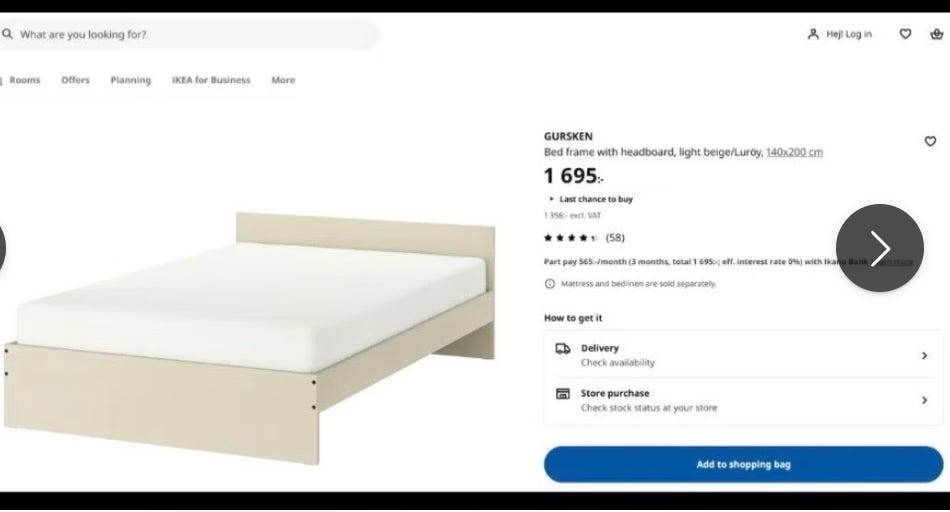Image resolution: width=950 pixels, height=512 pixels.
Task: Open the shopping basket icon
Action: coord(937,34)
